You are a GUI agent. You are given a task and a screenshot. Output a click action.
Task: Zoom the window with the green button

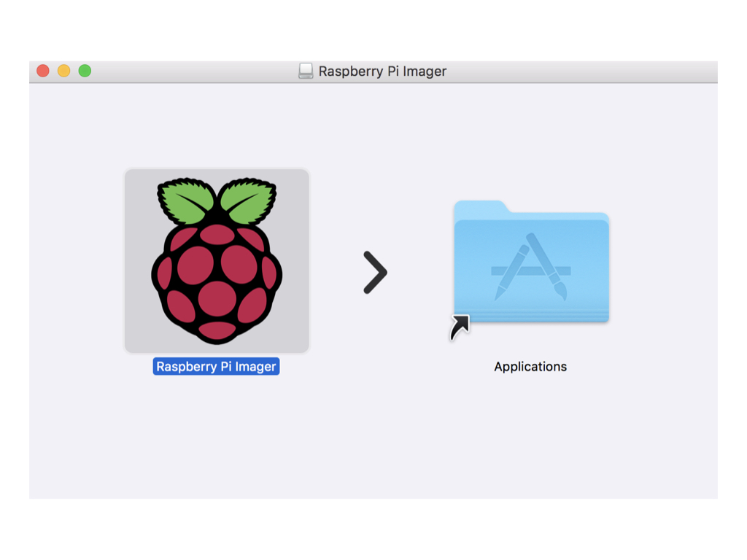pyautogui.click(x=85, y=71)
